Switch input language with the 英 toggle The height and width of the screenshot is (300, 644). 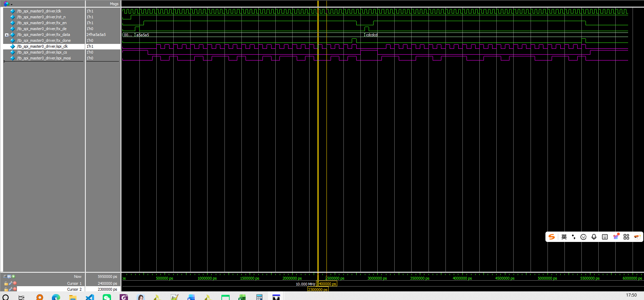click(564, 237)
